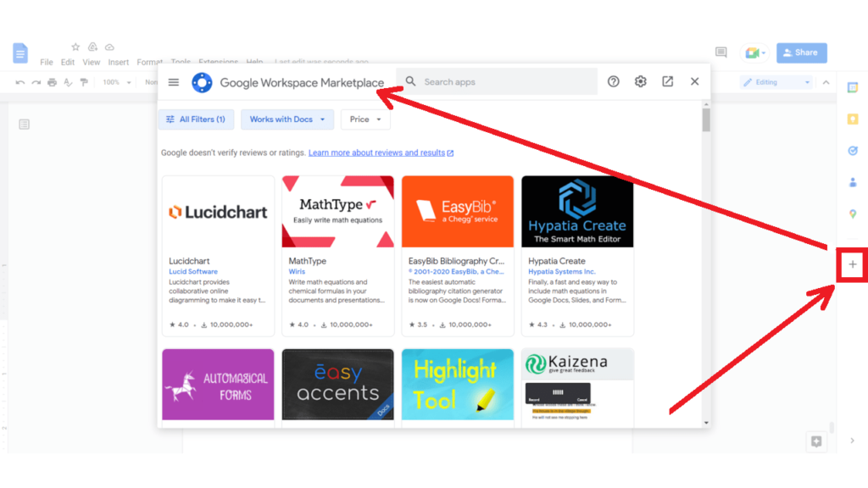Viewport: 868px width, 488px height.
Task: Open All Filters (1)
Action: (x=196, y=119)
